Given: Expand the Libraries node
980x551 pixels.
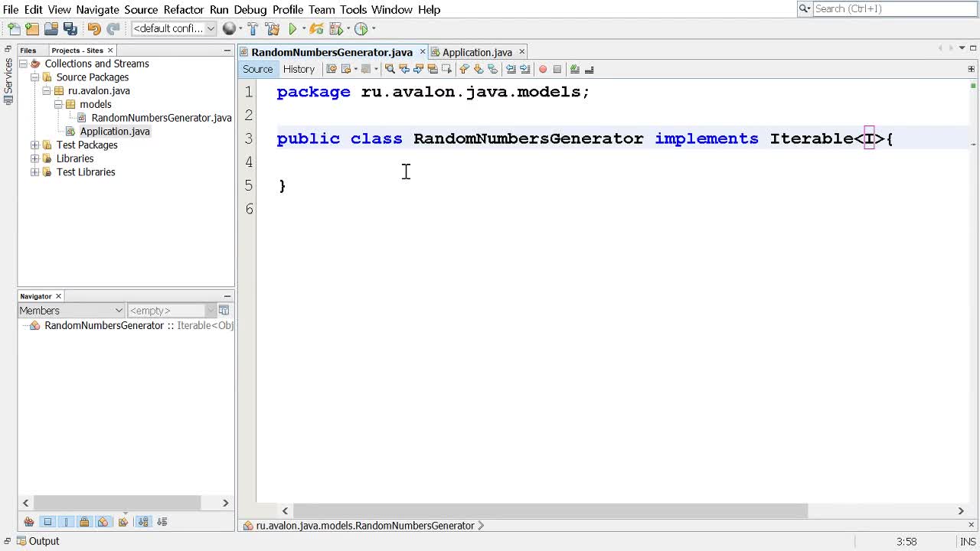Looking at the screenshot, I should pos(34,158).
